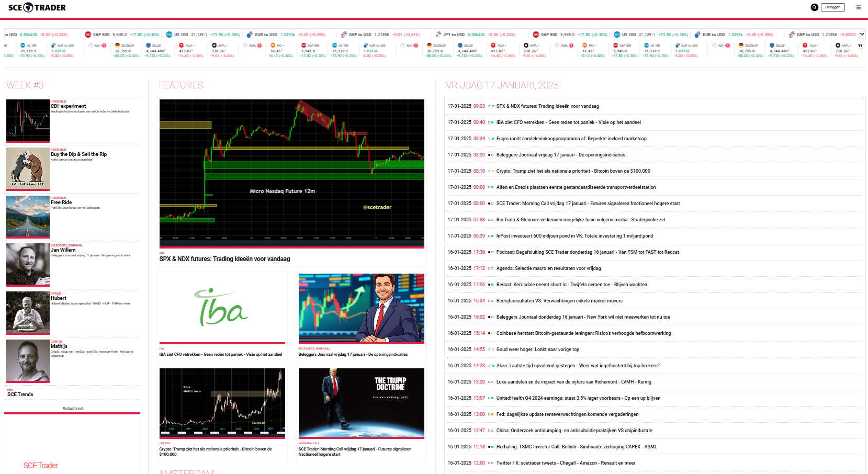Image resolution: width=868 pixels, height=474 pixels.
Task: Open the 'SCE Trader: Morning Call' feature caption
Action: tap(355, 452)
